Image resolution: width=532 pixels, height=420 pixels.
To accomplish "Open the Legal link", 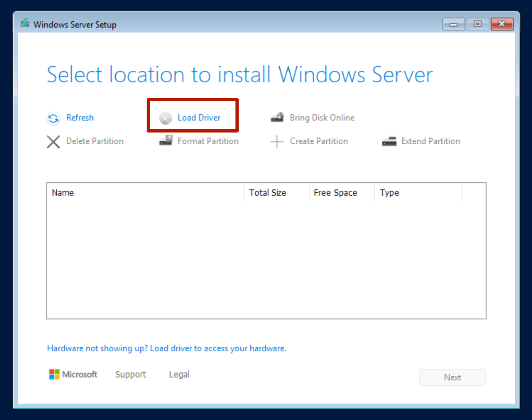I will coord(179,374).
